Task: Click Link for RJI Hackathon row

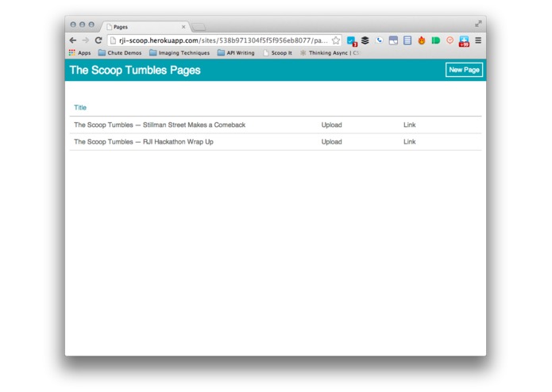Action: point(409,142)
